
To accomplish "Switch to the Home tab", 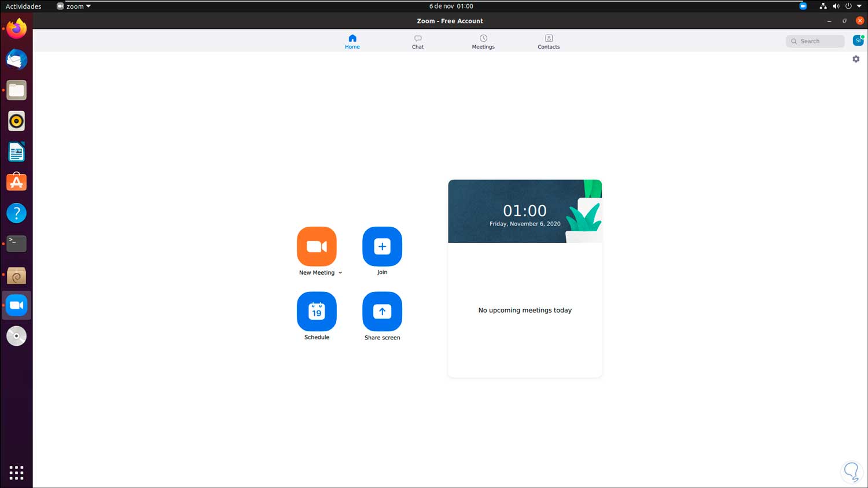I will click(352, 42).
